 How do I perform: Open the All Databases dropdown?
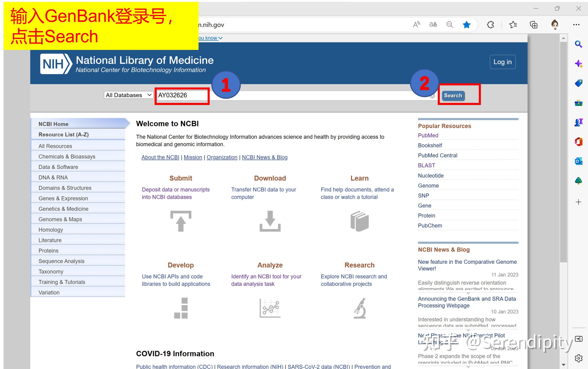pyautogui.click(x=129, y=95)
